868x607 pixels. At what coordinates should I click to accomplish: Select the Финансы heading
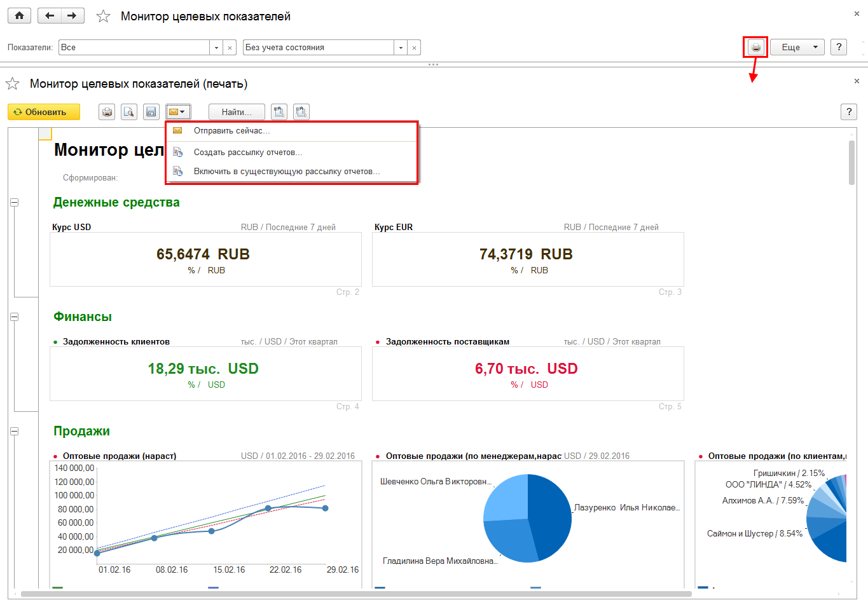(83, 317)
